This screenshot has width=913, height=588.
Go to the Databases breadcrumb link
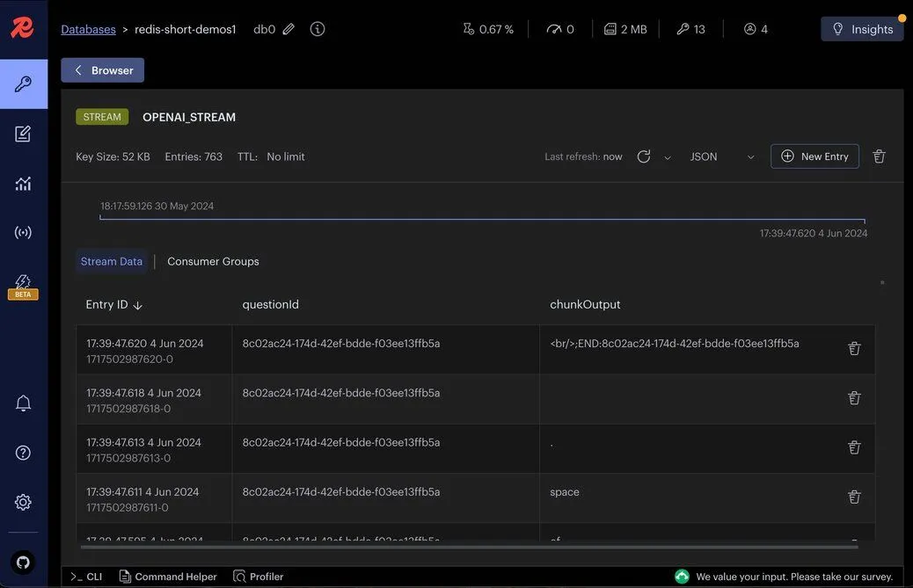88,29
